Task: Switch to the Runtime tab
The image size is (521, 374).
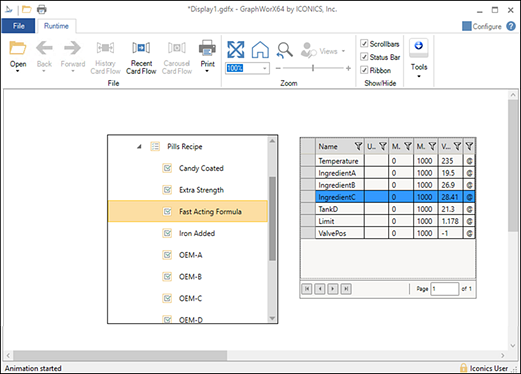Action: click(x=56, y=26)
